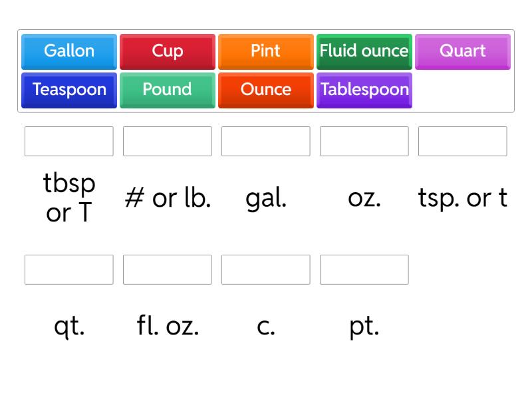Select the Tablespoon word tile
The image size is (532, 399).
coord(364,90)
